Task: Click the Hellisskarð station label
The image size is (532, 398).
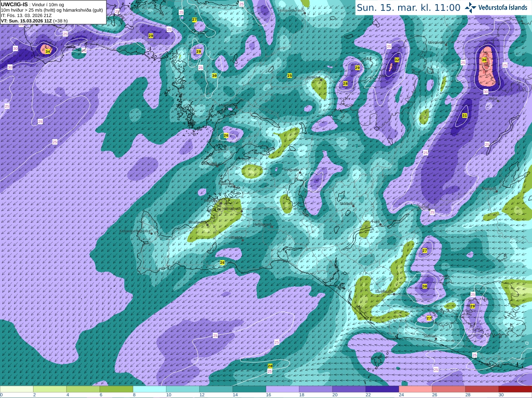Action: point(262,224)
